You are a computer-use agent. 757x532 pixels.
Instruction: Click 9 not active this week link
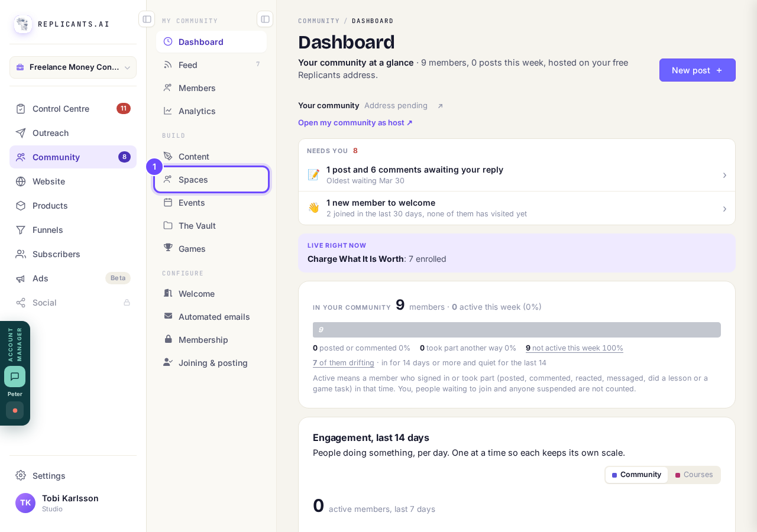(x=574, y=348)
